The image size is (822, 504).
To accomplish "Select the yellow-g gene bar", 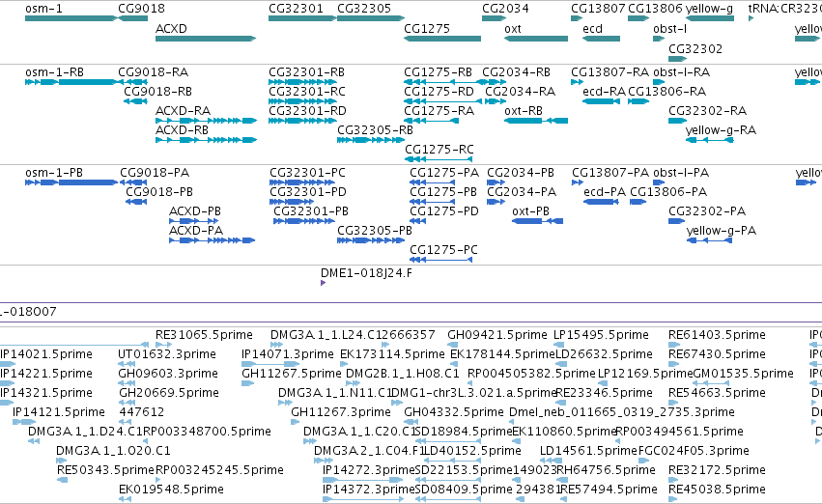I will pos(710,18).
